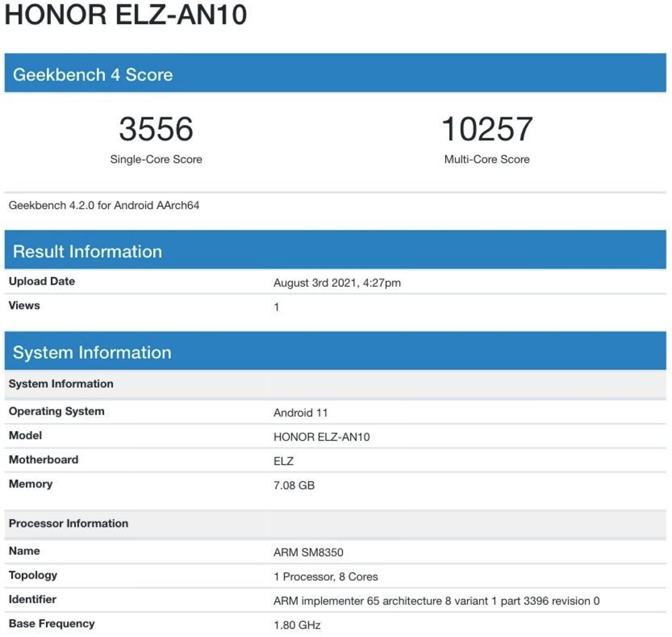Click the base frequency 1.80 GHz value
Screen dimensions: 672x637
coord(297,625)
